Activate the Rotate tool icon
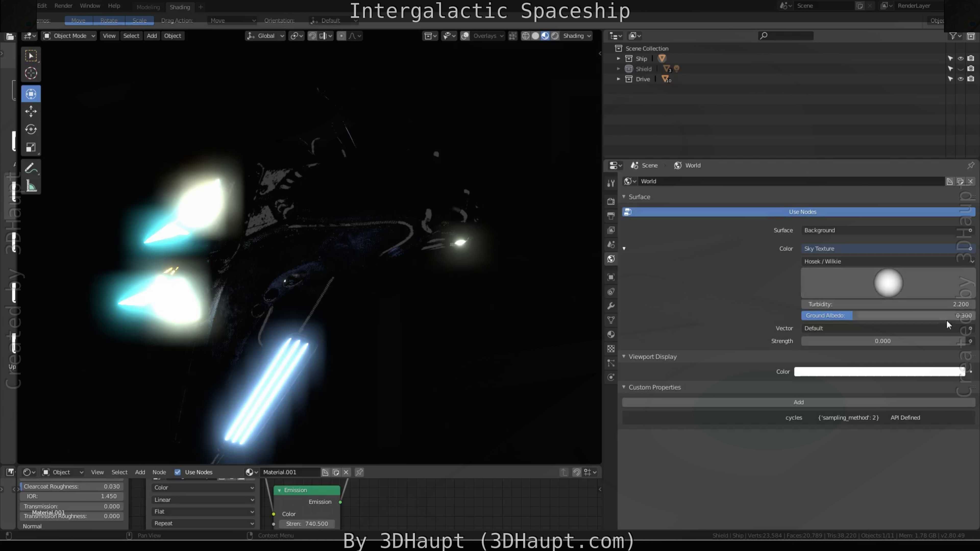 [31, 129]
